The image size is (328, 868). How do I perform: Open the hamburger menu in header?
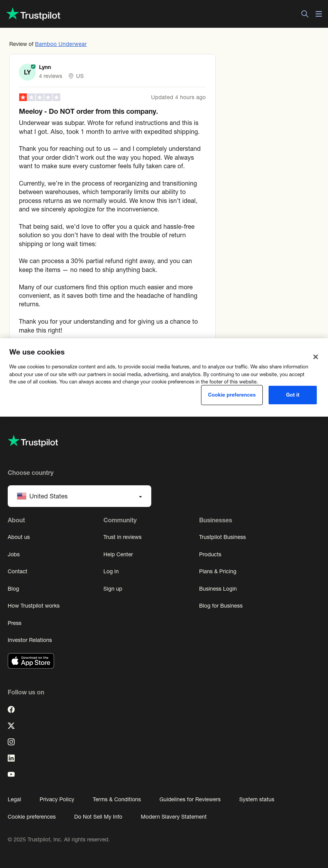click(x=319, y=14)
